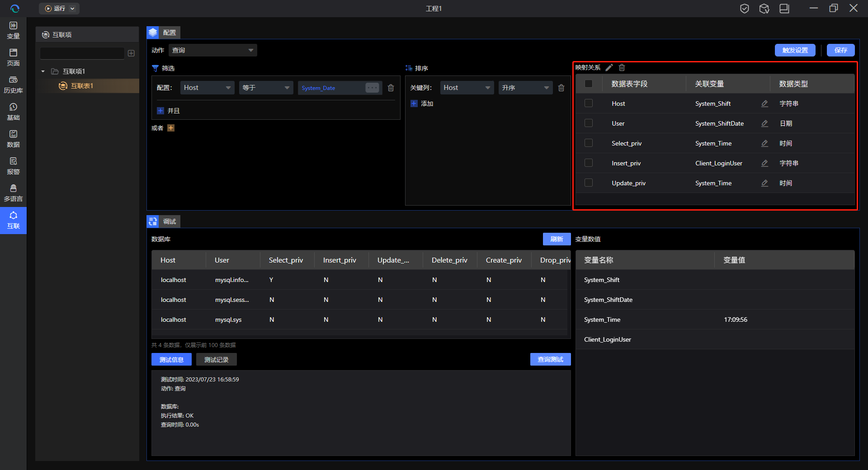868x470 pixels.
Task: Select the Client_LoginUser variable row
Action: (x=715, y=339)
